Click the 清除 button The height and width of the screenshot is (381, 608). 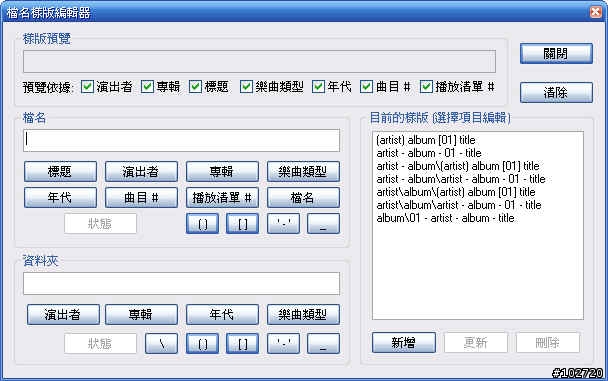pos(556,92)
